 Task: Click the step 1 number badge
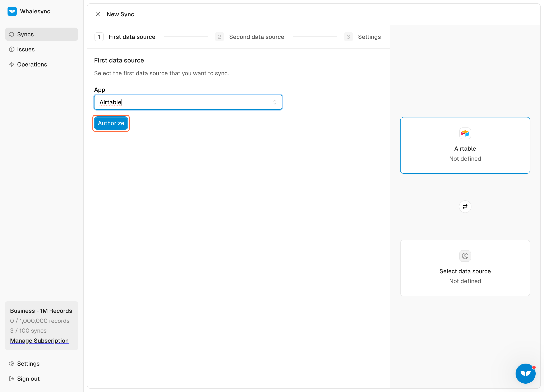[x=99, y=37]
